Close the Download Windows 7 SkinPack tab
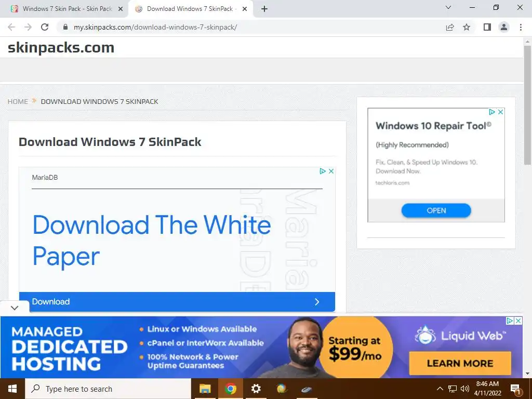532x399 pixels. [x=245, y=9]
